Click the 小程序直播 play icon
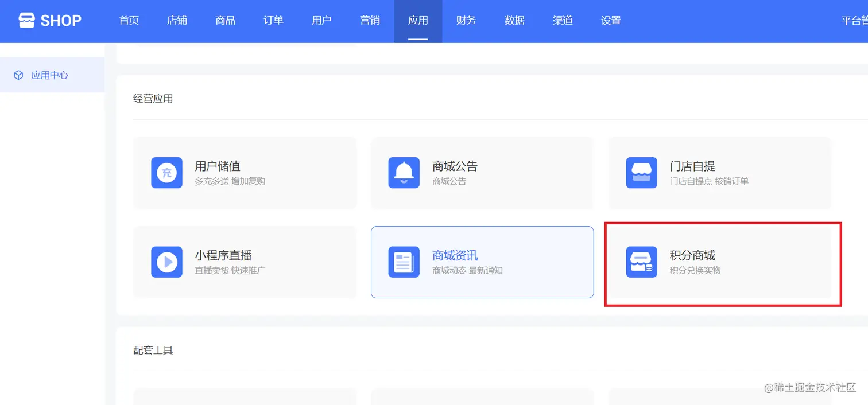Viewport: 868px width, 405px height. coord(166,262)
